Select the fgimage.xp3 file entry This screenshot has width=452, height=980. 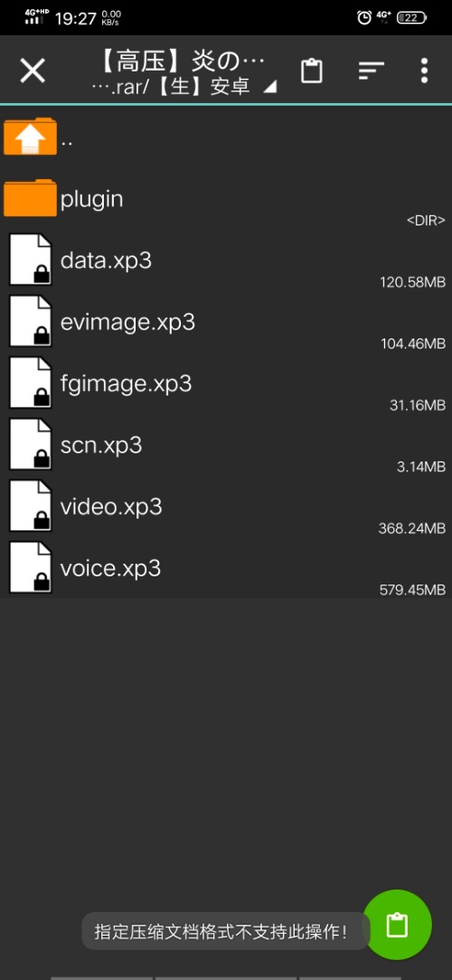(226, 385)
